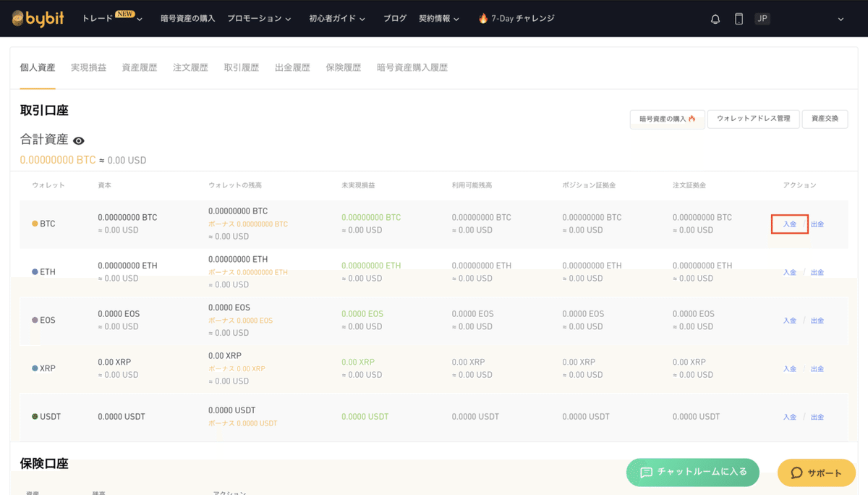This screenshot has width=868, height=495.
Task: Open the サポート chat icon
Action: [x=796, y=473]
